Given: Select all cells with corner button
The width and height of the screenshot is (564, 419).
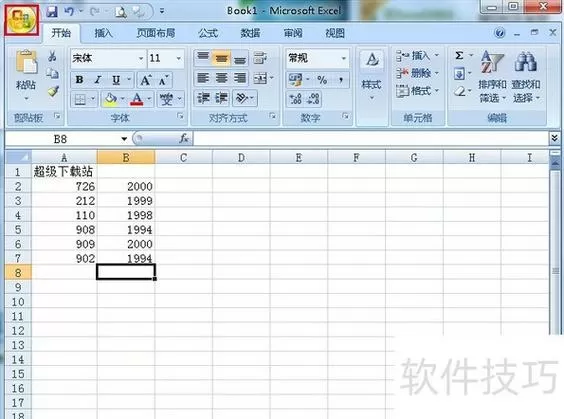Looking at the screenshot, I should [18, 157].
